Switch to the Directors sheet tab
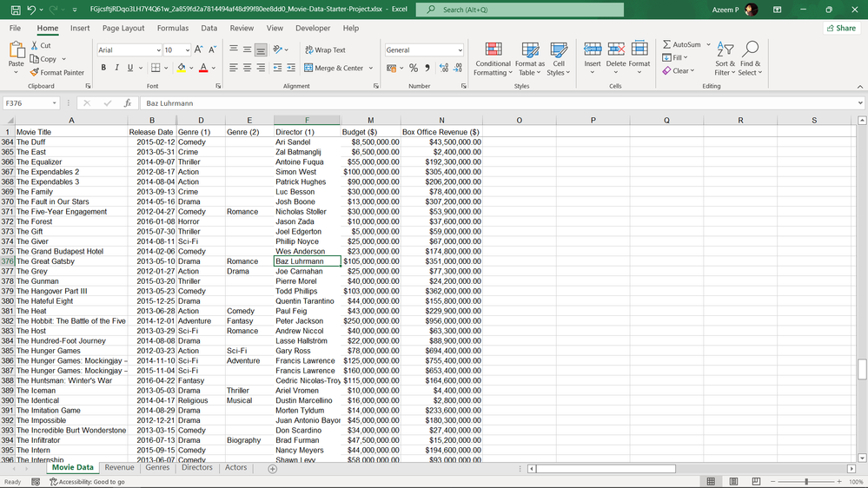Image resolution: width=868 pixels, height=488 pixels. click(197, 467)
